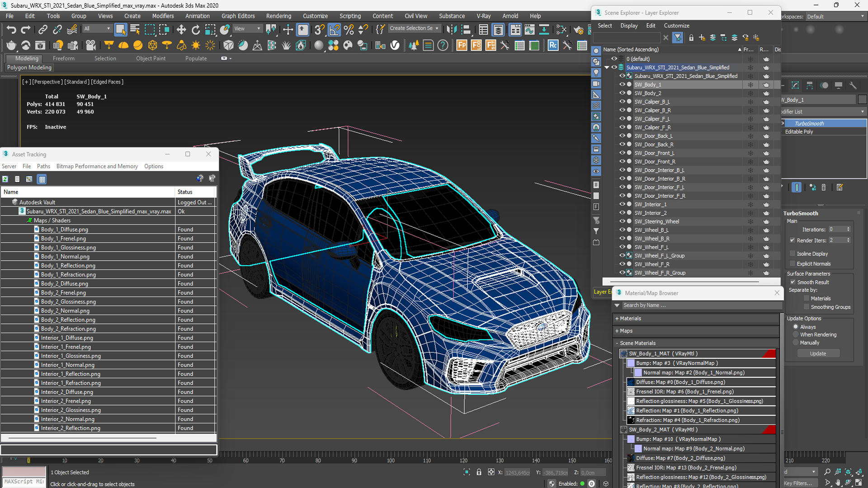868x488 pixels.
Task: Select the Editable Poly modifier in stack
Action: (824, 132)
